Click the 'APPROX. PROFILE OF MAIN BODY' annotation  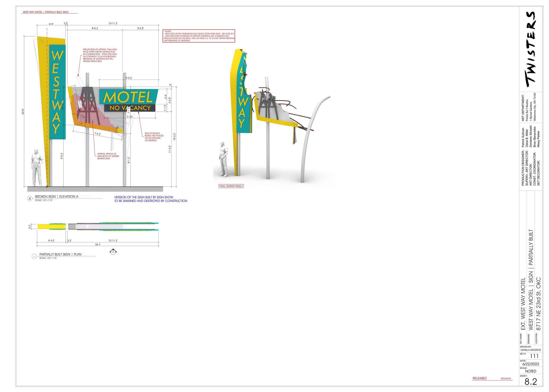(x=108, y=156)
